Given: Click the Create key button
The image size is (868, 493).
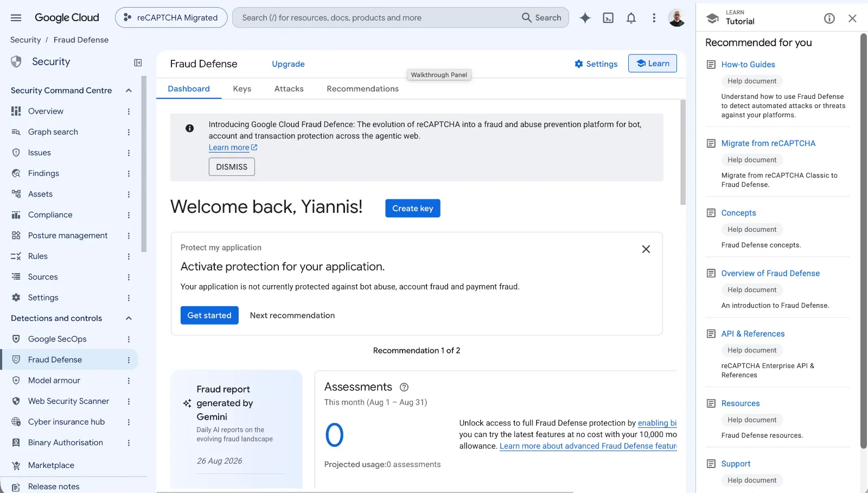Looking at the screenshot, I should click(413, 208).
